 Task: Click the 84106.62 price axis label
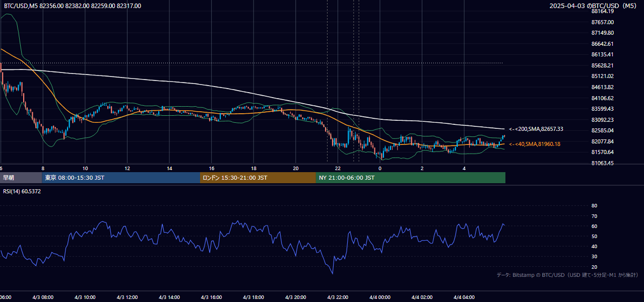[602, 98]
